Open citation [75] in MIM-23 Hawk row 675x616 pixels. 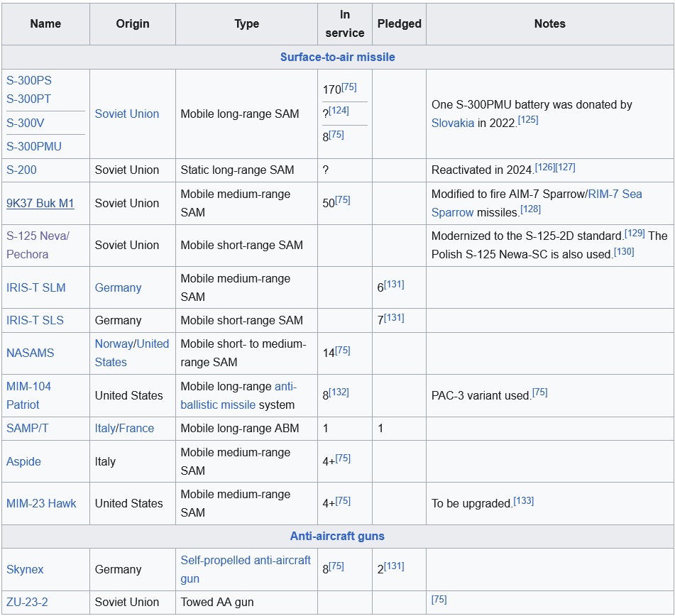point(343,500)
